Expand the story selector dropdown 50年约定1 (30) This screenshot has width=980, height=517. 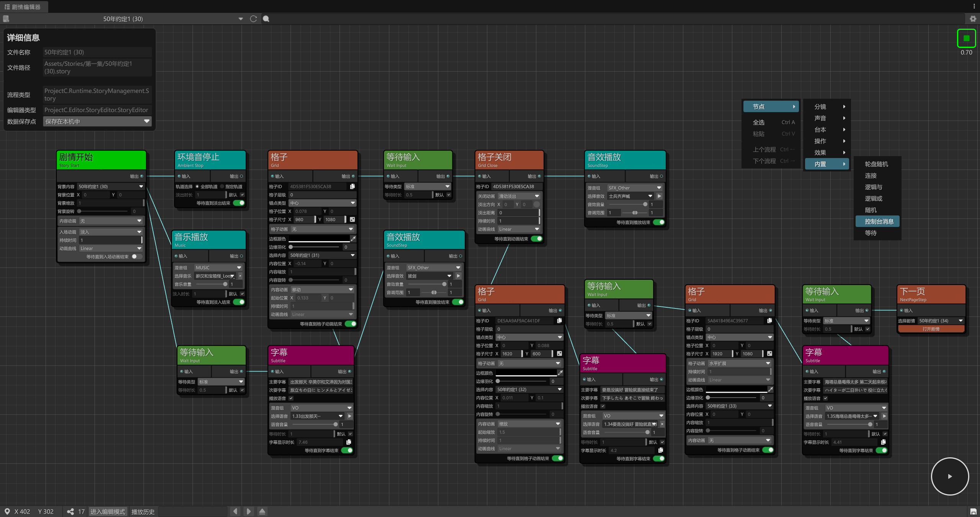[240, 19]
